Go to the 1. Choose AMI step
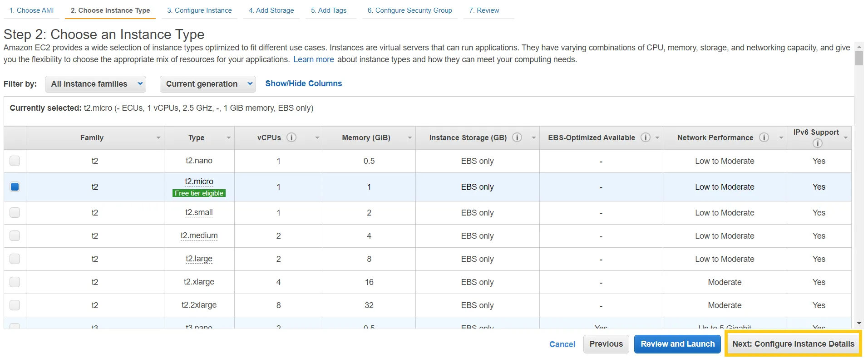The width and height of the screenshot is (868, 358). click(x=31, y=10)
